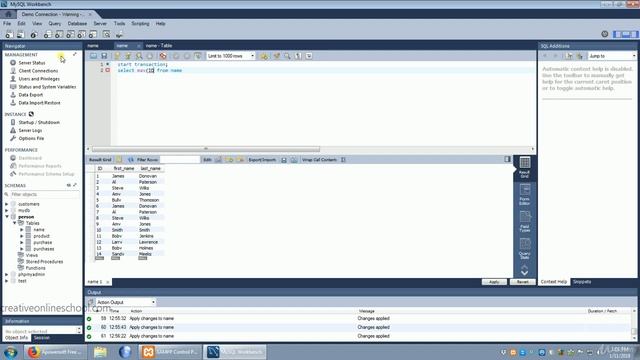Open Data Export in navigator
The width and height of the screenshot is (640, 360).
coord(31,95)
